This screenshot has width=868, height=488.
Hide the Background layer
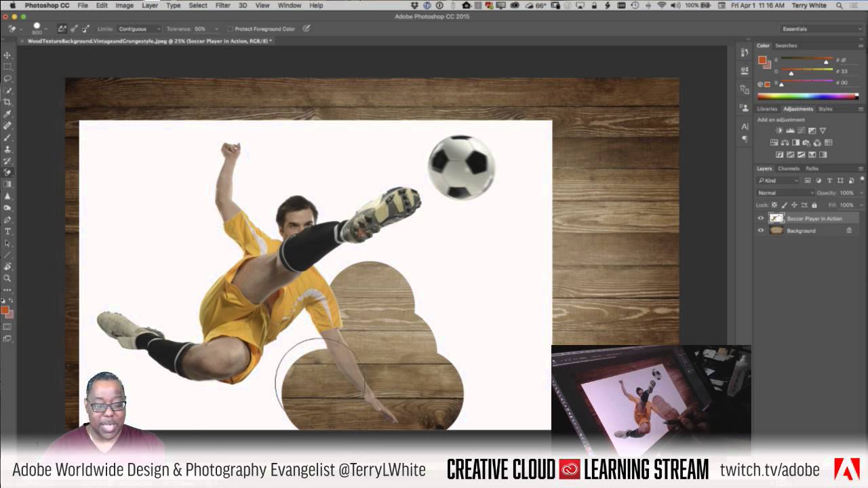(760, 230)
